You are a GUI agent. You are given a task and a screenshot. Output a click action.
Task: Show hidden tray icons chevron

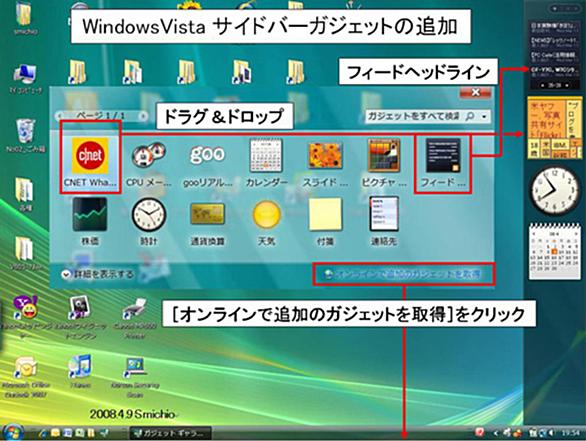[496, 433]
